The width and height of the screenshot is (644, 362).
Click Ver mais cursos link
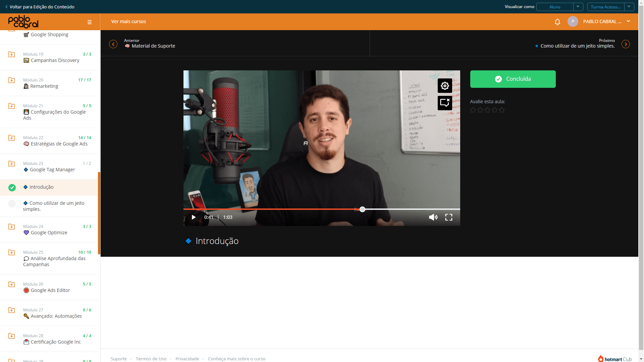coord(128,21)
